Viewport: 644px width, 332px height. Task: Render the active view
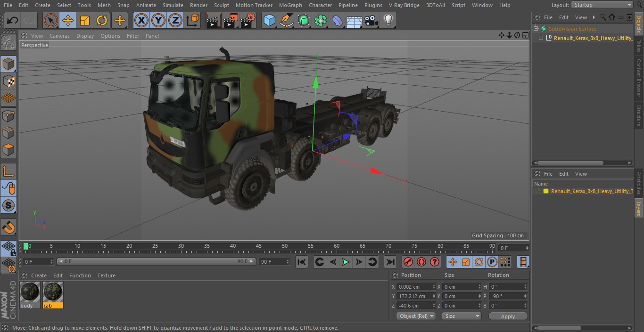214,20
